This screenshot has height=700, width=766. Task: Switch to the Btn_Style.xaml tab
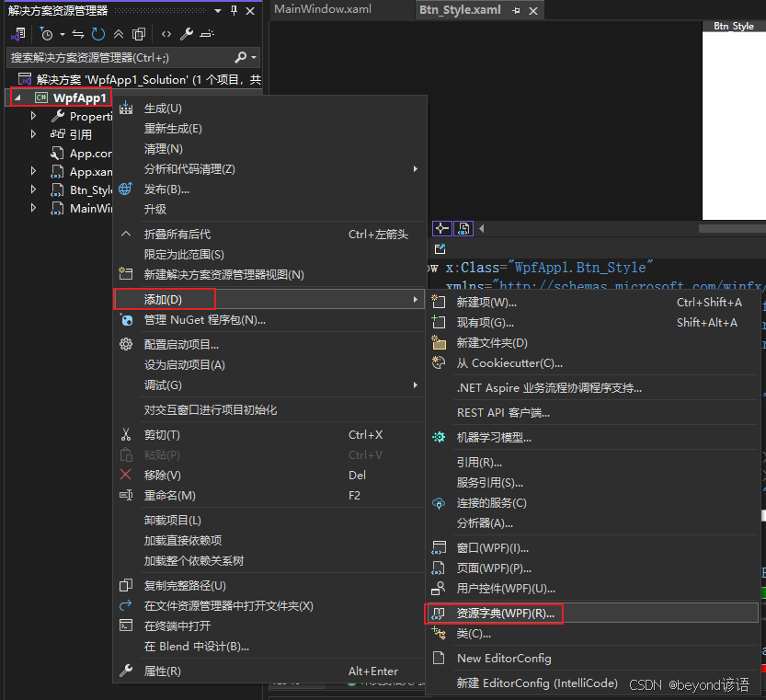(460, 10)
